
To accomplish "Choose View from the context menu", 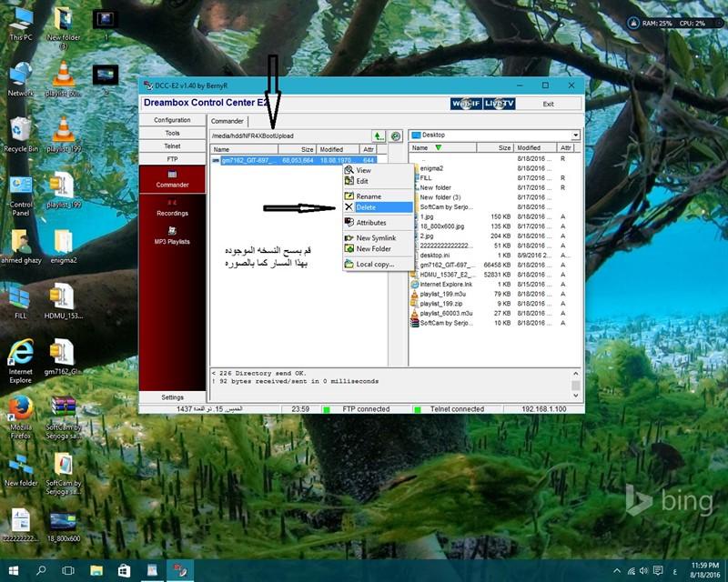I will (x=378, y=170).
